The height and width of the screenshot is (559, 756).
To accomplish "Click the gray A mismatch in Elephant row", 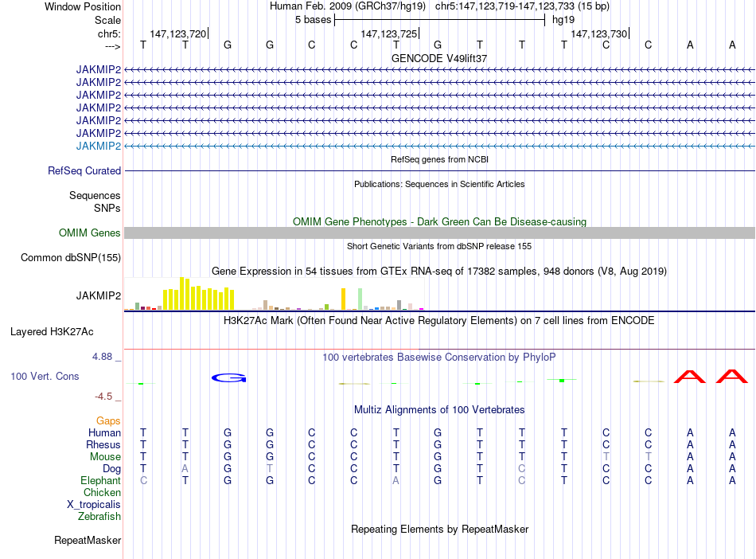I will click(x=396, y=481).
